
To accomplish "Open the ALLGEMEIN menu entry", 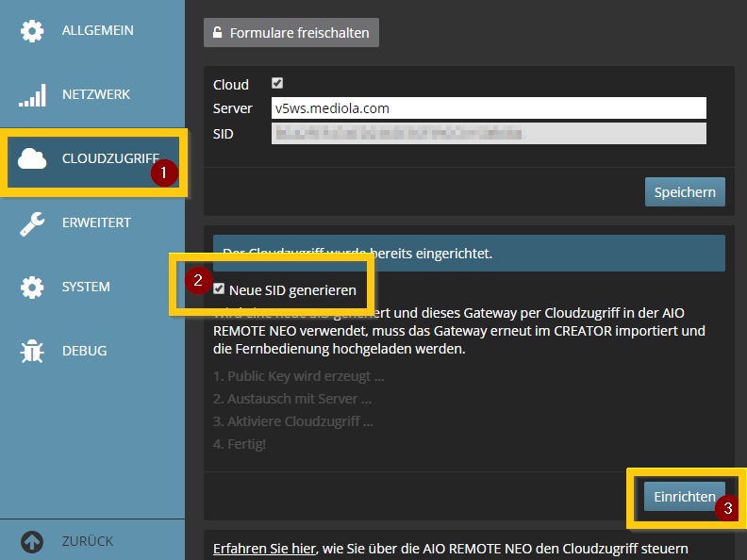I will point(98,31).
